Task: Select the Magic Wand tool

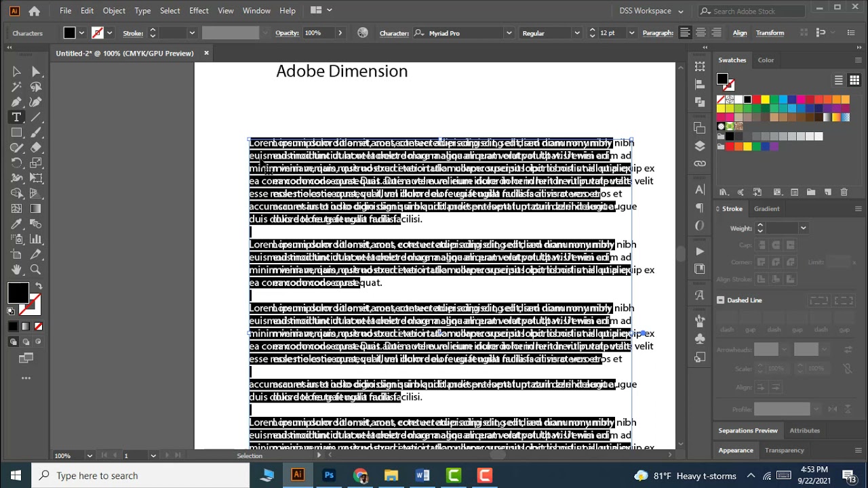Action: tap(16, 87)
